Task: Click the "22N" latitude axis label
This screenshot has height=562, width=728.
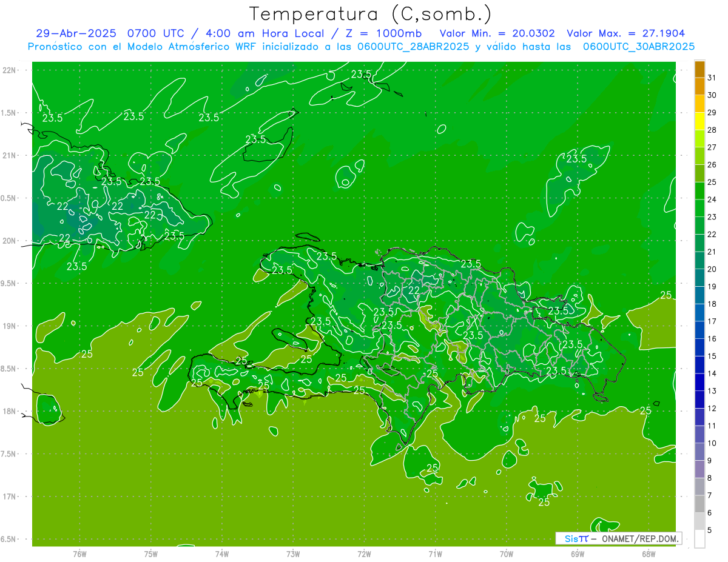Action: (10, 70)
